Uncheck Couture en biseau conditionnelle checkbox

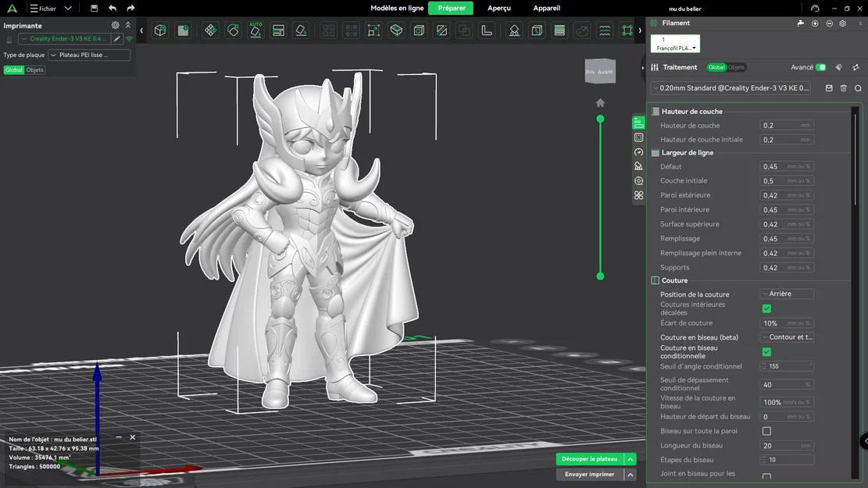[766, 352]
